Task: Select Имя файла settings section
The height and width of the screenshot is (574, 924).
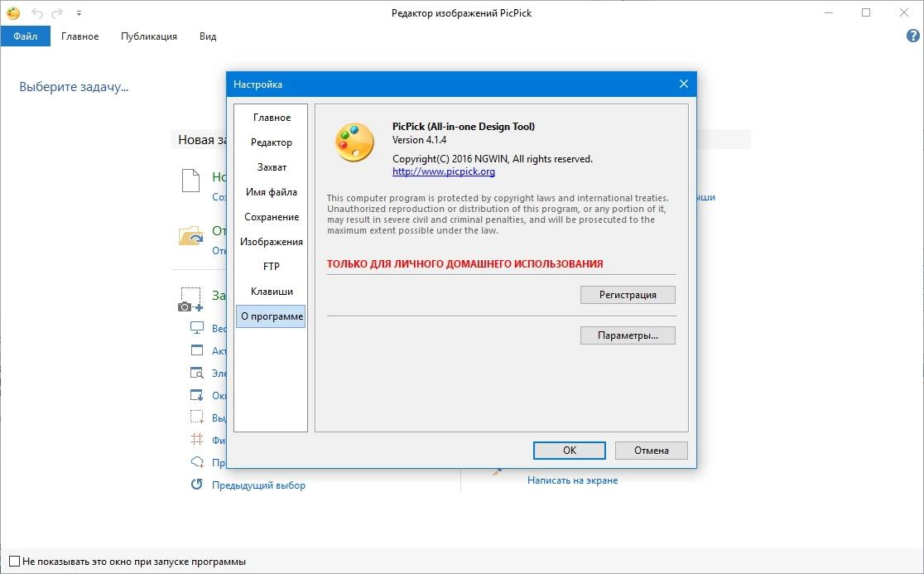Action: click(271, 192)
